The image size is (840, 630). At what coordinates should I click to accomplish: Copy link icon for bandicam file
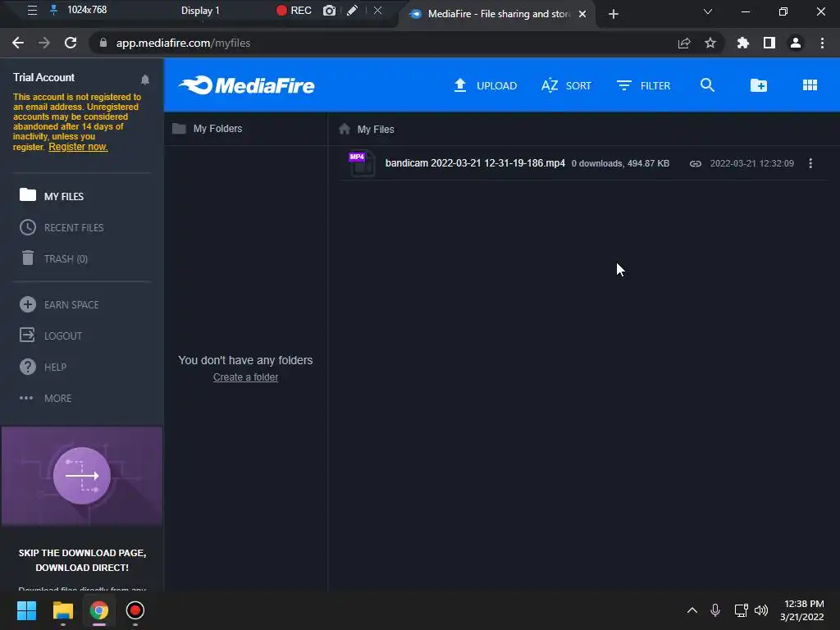(x=696, y=163)
